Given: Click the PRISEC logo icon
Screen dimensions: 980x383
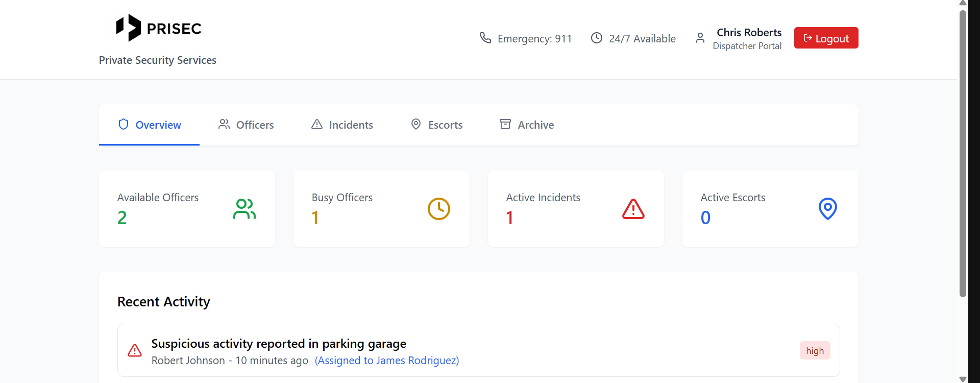Looking at the screenshot, I should click(128, 28).
